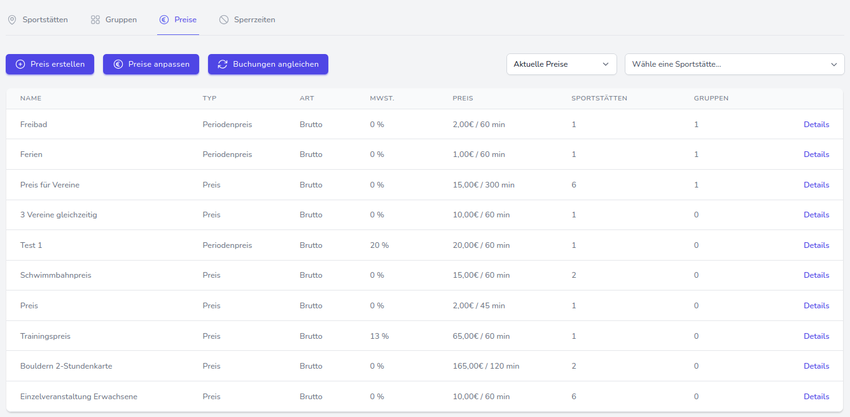
Task: Click the plus icon in Preis erstellen
Action: pyautogui.click(x=20, y=64)
